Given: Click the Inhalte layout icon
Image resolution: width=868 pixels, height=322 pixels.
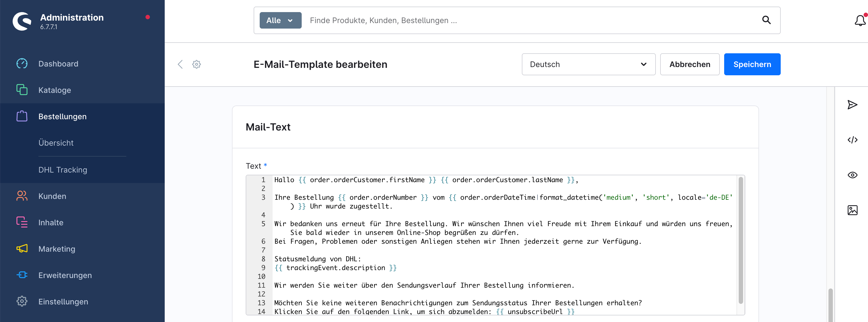Looking at the screenshot, I should click(x=22, y=222).
